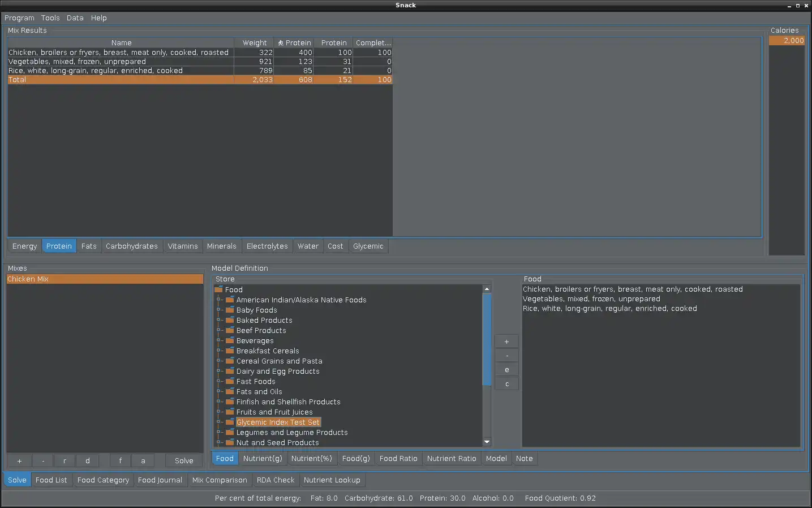Switch to the Fats results tab
Viewport: 812px width, 508px height.
pyautogui.click(x=89, y=246)
